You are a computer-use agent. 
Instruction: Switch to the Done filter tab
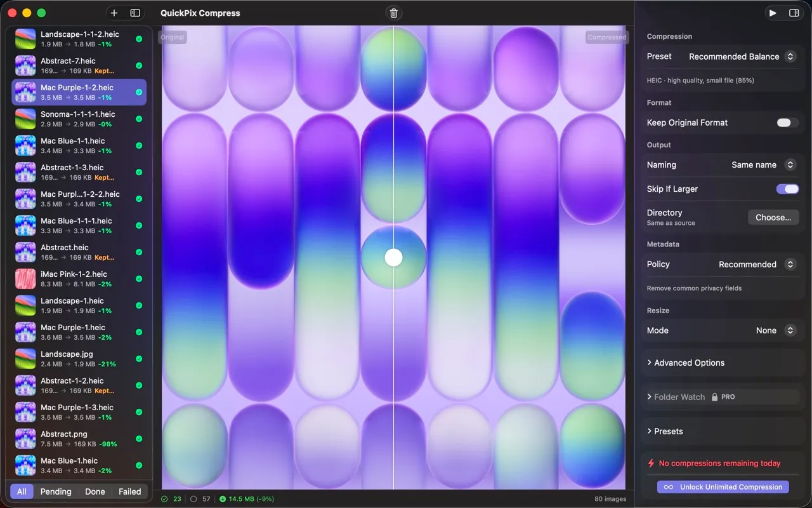pos(95,491)
